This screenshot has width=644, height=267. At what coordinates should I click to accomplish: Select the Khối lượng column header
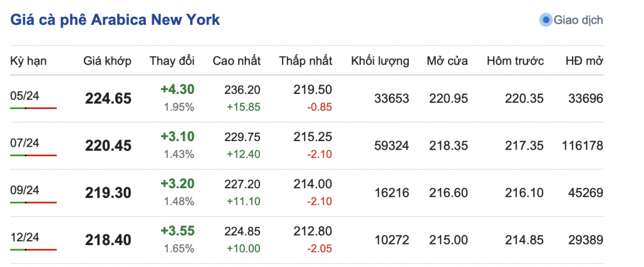tap(380, 61)
